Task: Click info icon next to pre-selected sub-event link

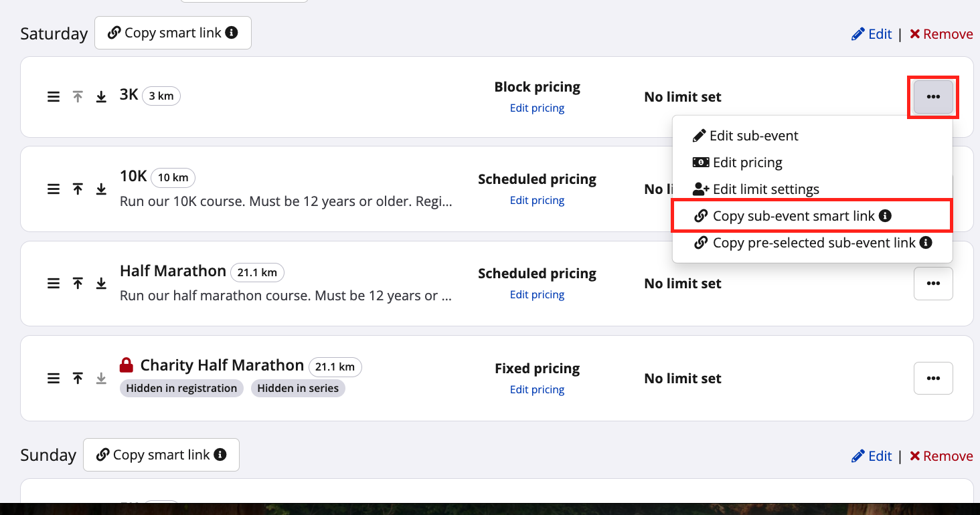Action: tap(926, 243)
